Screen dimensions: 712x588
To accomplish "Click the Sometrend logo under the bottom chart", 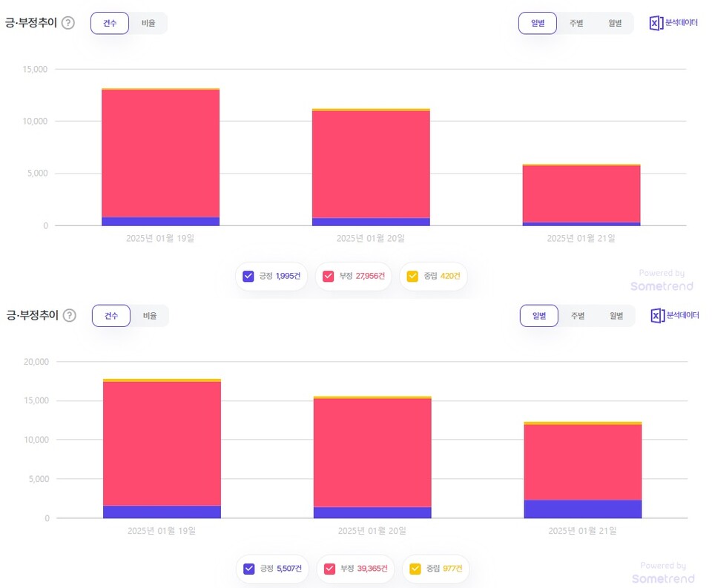I will [663, 578].
